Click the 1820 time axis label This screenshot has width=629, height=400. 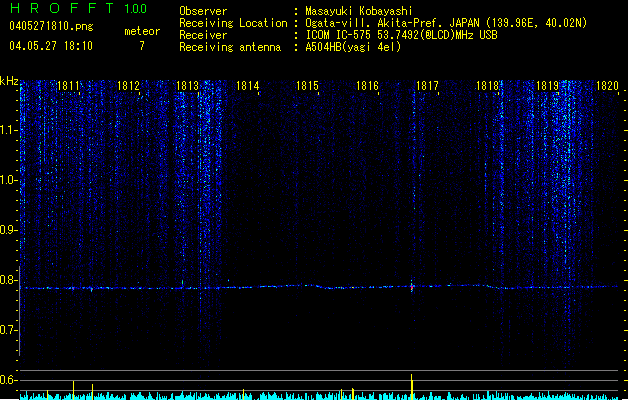[x=607, y=86]
